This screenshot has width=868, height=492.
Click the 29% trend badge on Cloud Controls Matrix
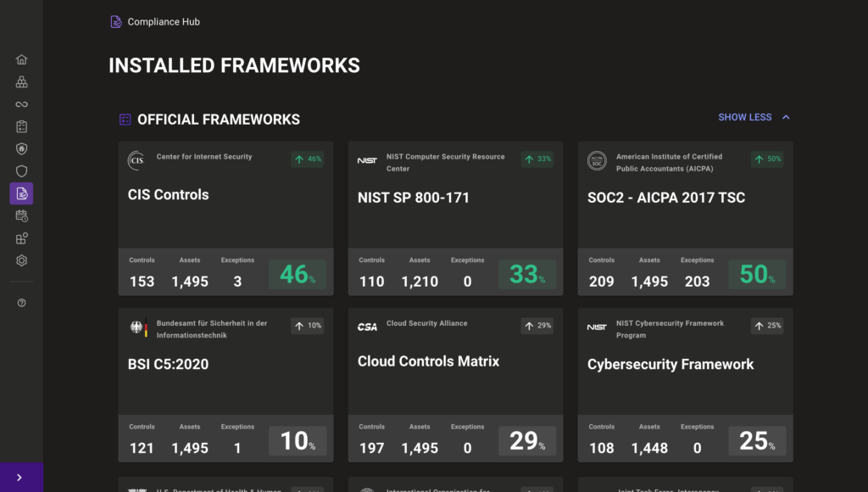[x=537, y=326]
